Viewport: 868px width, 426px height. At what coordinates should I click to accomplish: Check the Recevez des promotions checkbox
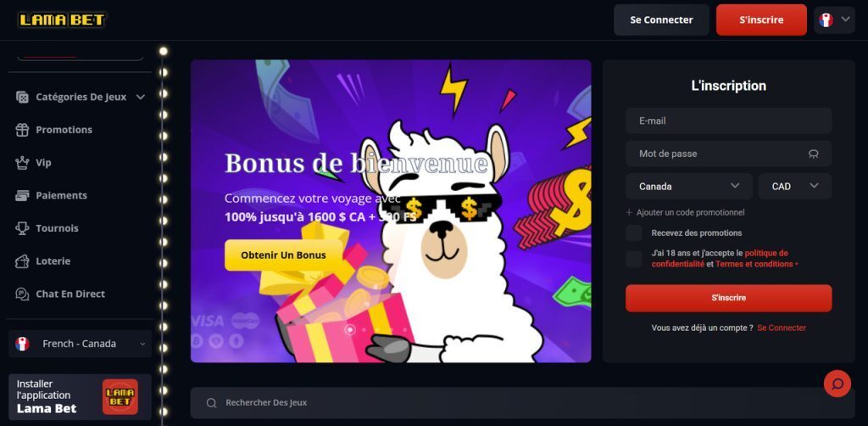tap(634, 233)
